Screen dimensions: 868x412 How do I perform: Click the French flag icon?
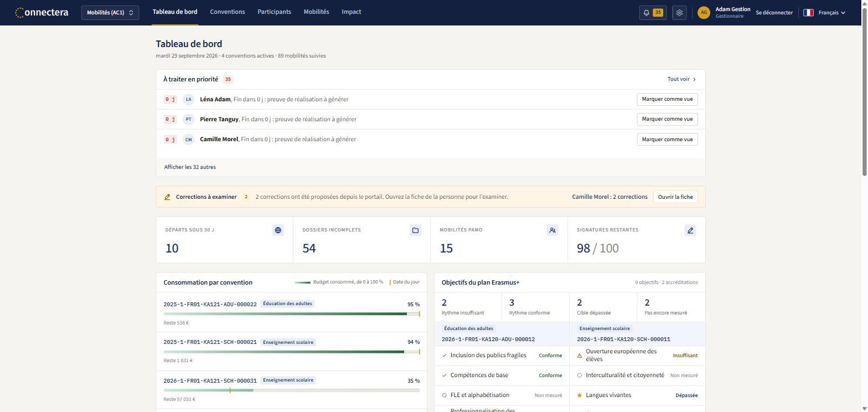point(808,12)
